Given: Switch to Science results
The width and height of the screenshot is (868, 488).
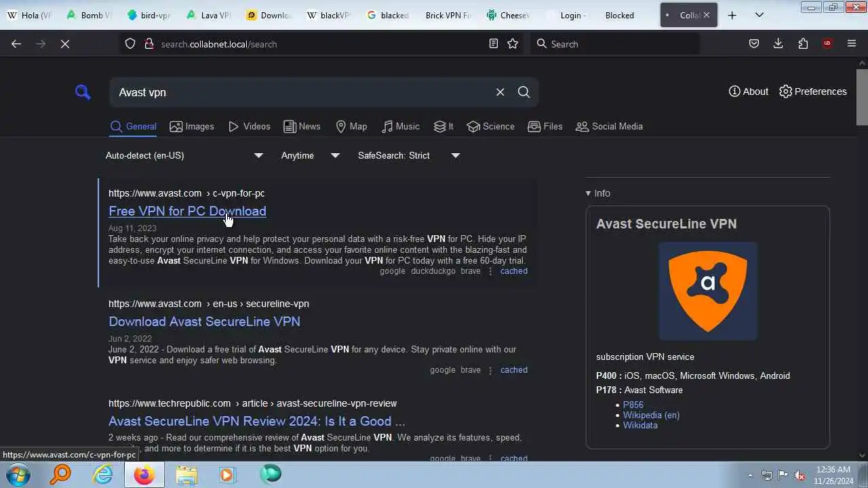Looking at the screenshot, I should click(490, 127).
